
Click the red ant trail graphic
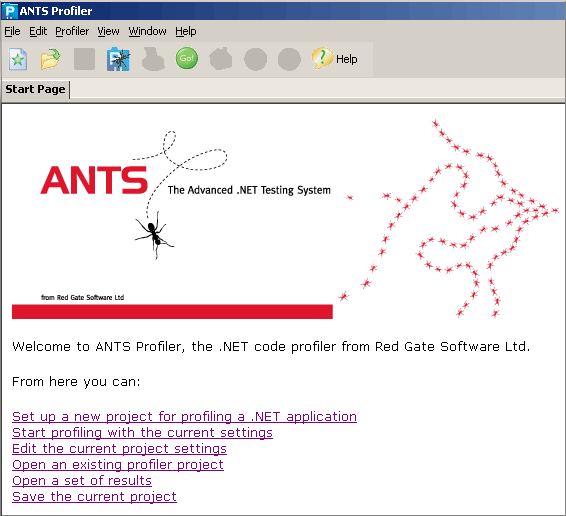pyautogui.click(x=449, y=218)
